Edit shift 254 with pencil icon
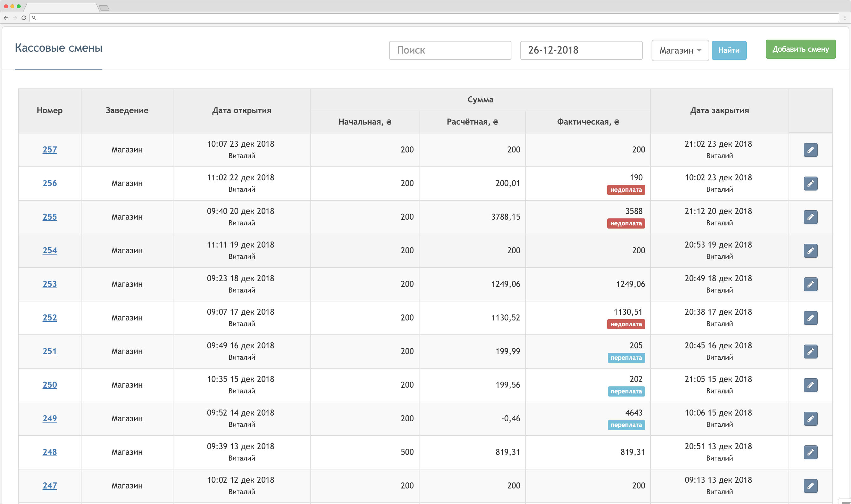Screen dimensions: 851x504 (810, 251)
